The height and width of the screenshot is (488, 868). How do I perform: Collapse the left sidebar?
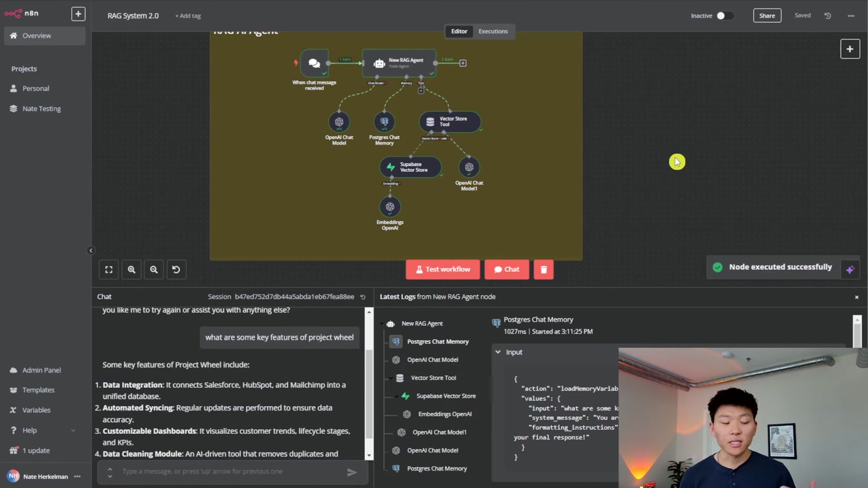pos(90,250)
